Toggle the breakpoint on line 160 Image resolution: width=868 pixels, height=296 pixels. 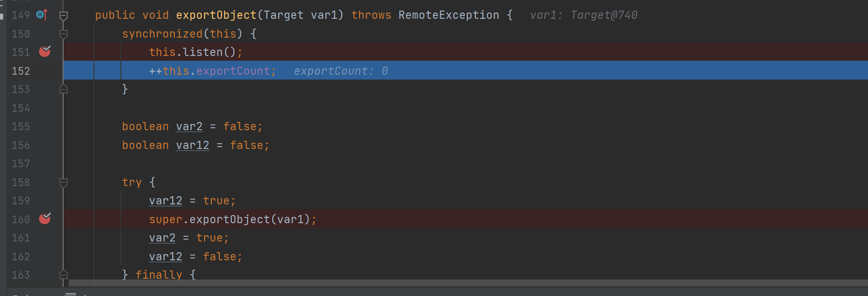[45, 218]
